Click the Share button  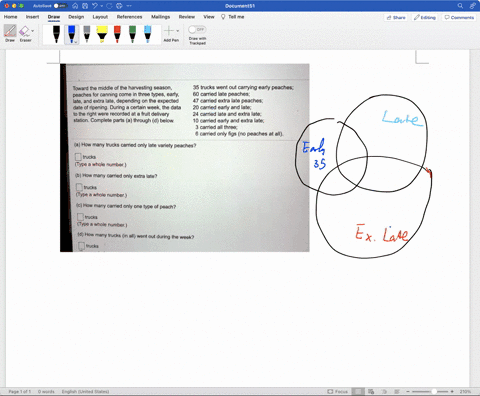point(396,17)
